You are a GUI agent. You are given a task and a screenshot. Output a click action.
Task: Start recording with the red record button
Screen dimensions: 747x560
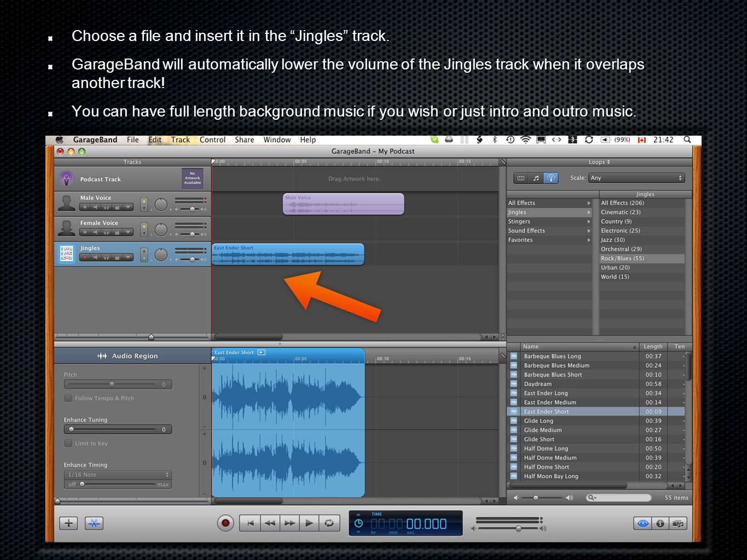pos(225,523)
